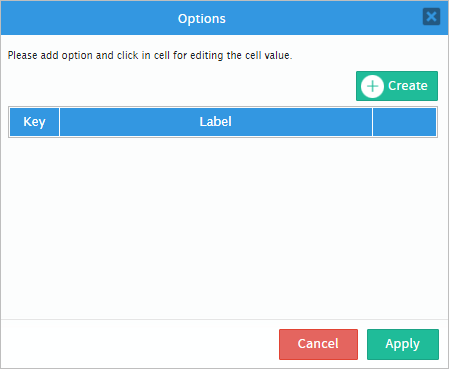Cancel the Options dialog
This screenshot has width=449, height=369.
click(318, 344)
